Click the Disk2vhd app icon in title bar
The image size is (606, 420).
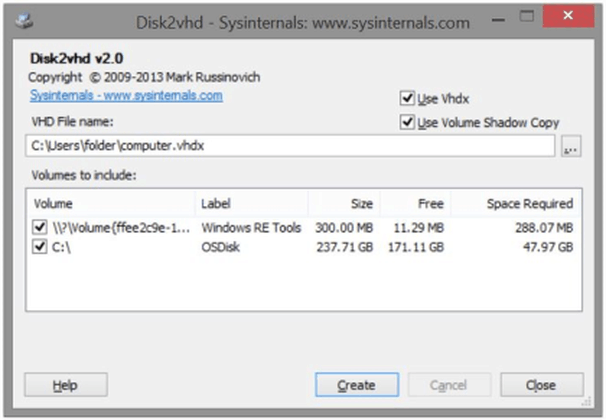click(24, 20)
